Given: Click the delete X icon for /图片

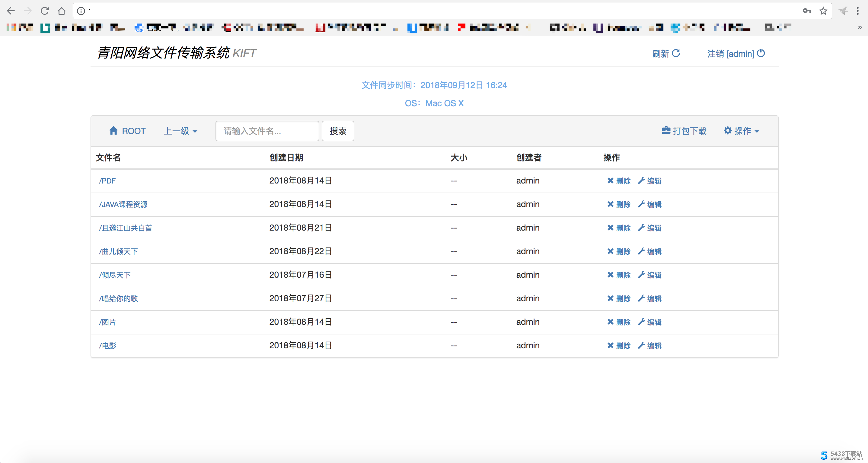Looking at the screenshot, I should (x=610, y=322).
